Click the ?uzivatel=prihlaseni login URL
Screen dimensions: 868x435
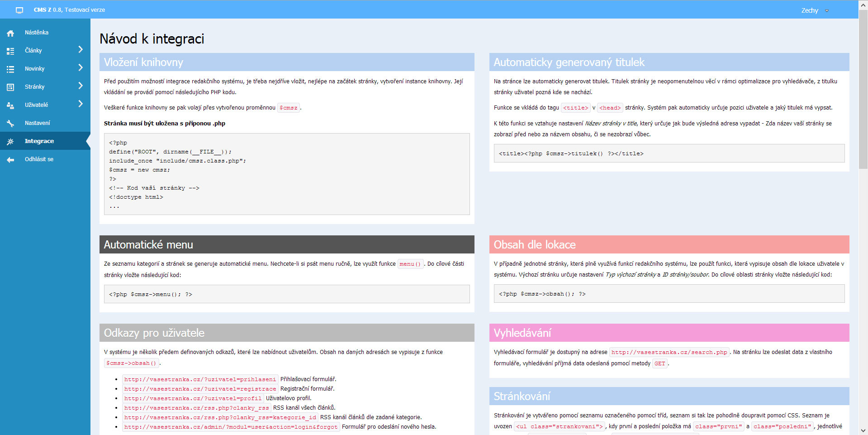(200, 379)
